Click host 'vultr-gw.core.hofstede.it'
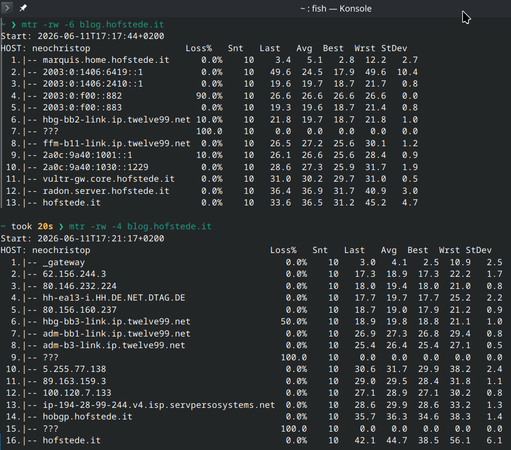 coord(108,179)
